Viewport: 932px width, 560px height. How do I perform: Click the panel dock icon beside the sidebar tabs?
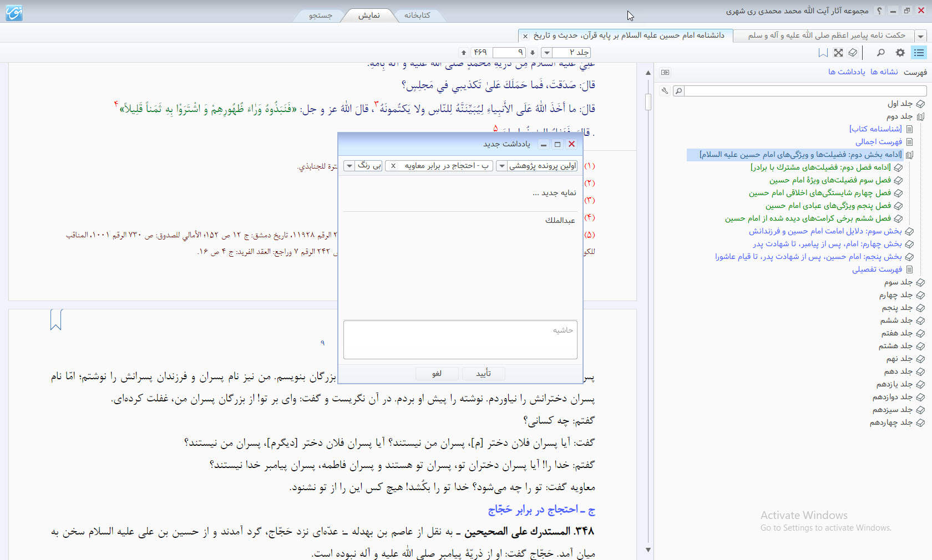[x=665, y=72]
